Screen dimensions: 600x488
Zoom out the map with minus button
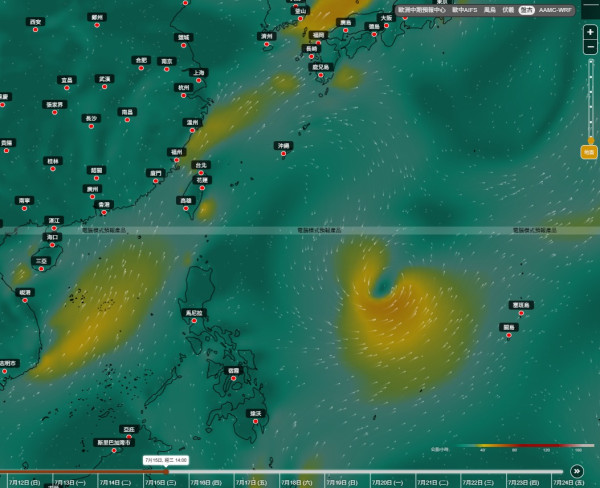(x=590, y=47)
